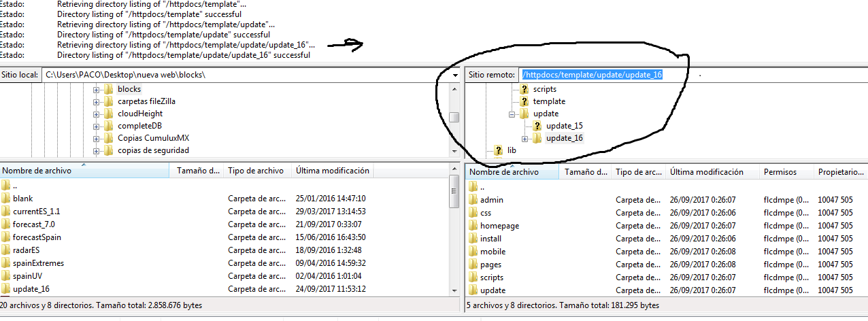This screenshot has width=868, height=321.
Task: Select the remote homepage folder icon
Action: coord(473,226)
